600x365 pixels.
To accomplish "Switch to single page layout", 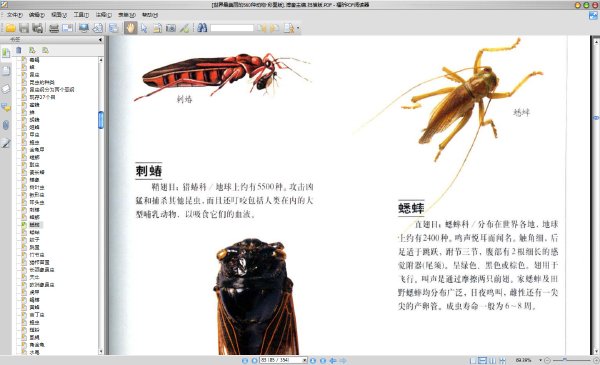I will coord(473,360).
